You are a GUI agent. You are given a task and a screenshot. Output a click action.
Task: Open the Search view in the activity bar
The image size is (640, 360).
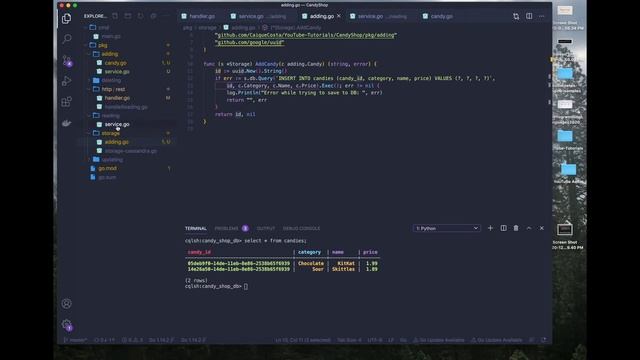tap(67, 39)
